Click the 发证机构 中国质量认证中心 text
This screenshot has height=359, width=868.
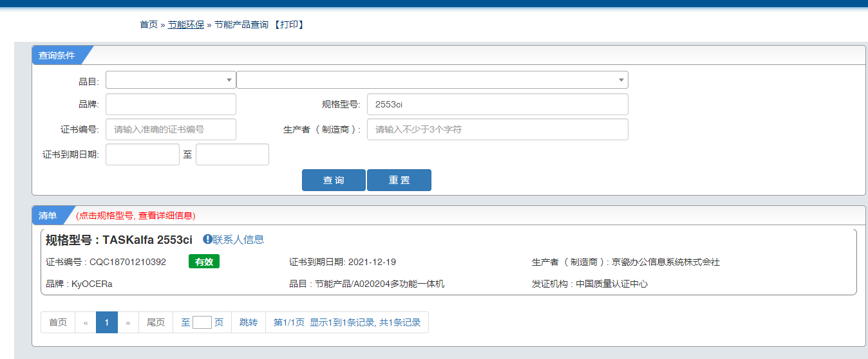tap(590, 284)
